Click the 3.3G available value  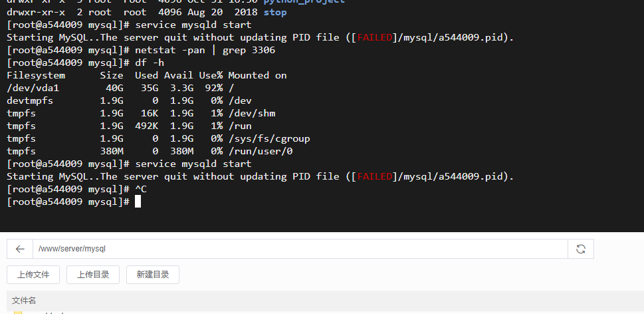[x=182, y=88]
